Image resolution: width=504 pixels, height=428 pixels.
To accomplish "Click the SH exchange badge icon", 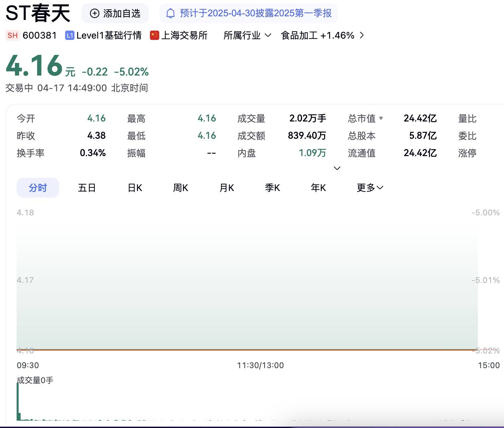I will pos(13,35).
